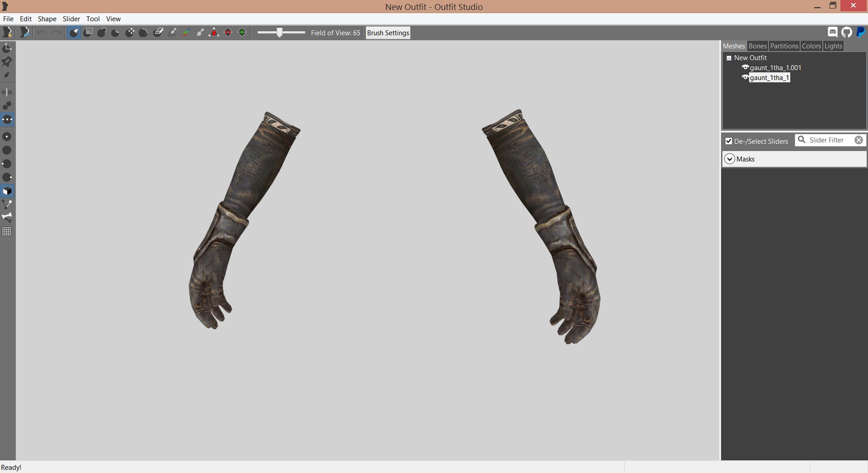
Task: Choose the red Collapse Vertex tool
Action: (214, 33)
